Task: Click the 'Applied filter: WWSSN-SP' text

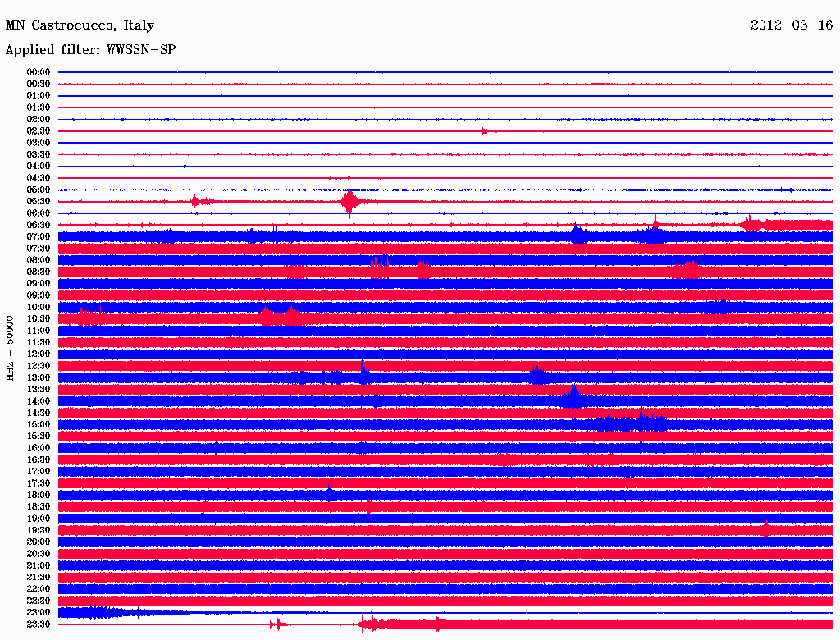Action: 90,50
